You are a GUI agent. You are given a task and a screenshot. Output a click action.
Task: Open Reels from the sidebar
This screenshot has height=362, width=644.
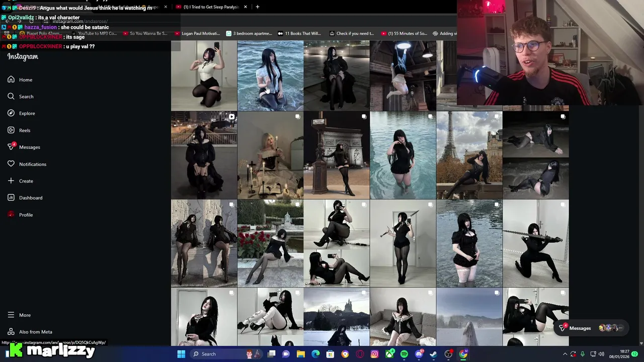[19, 130]
